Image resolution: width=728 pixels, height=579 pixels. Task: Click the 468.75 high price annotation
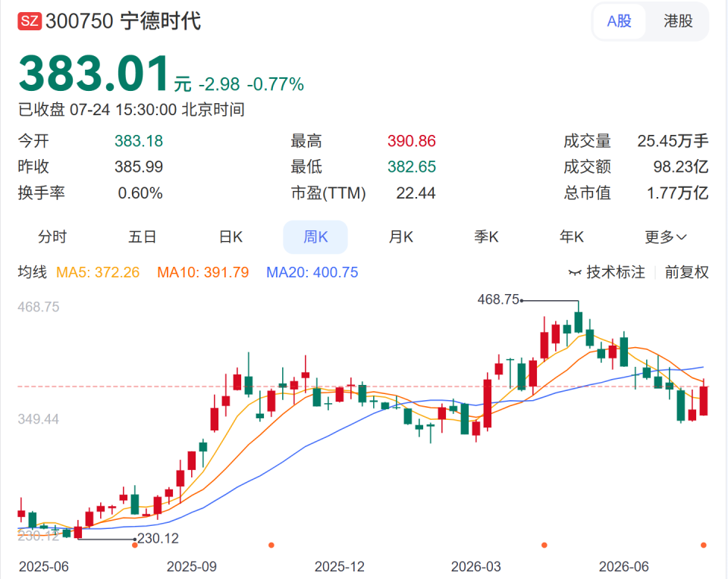tap(498, 299)
